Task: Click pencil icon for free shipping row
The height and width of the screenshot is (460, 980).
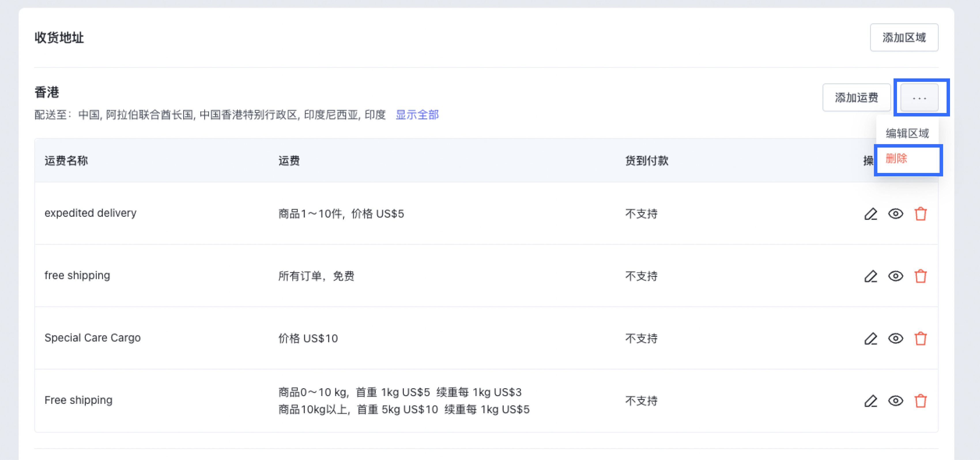Action: coord(870,276)
